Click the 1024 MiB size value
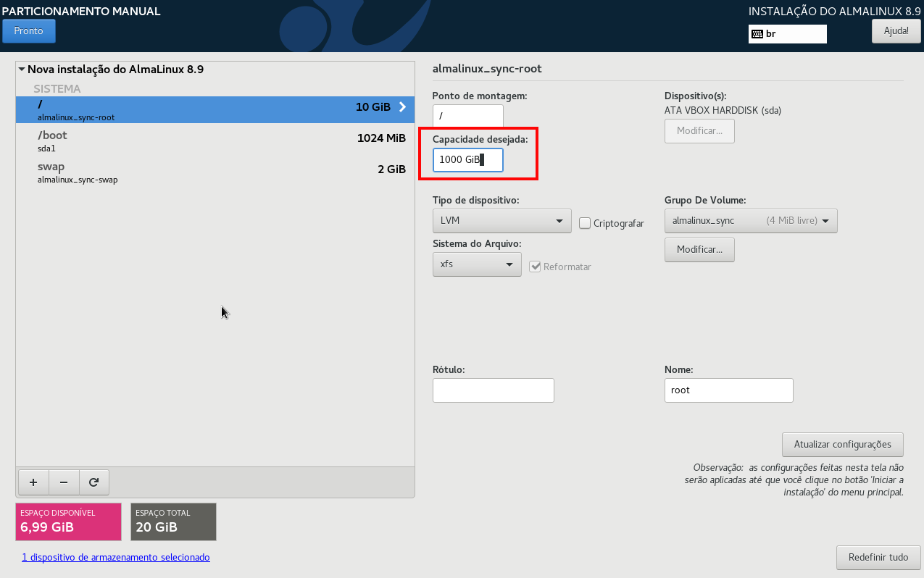 point(381,138)
